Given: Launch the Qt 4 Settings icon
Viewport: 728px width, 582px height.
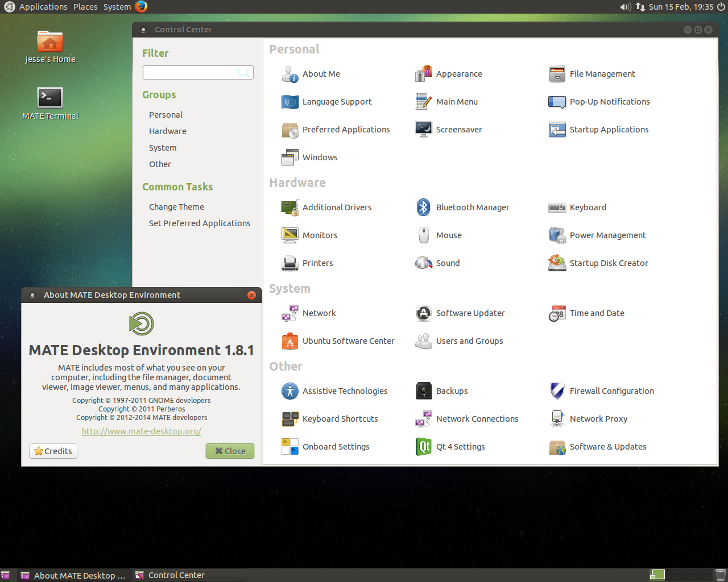Looking at the screenshot, I should [x=424, y=447].
